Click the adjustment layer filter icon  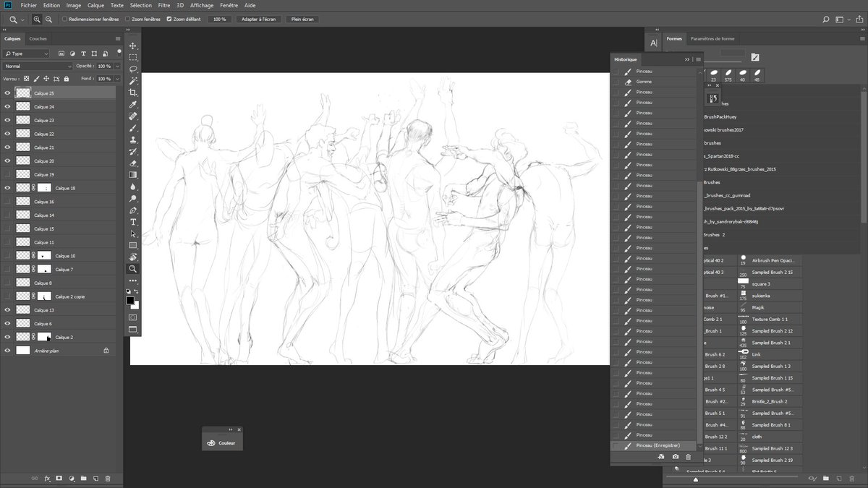[72, 53]
